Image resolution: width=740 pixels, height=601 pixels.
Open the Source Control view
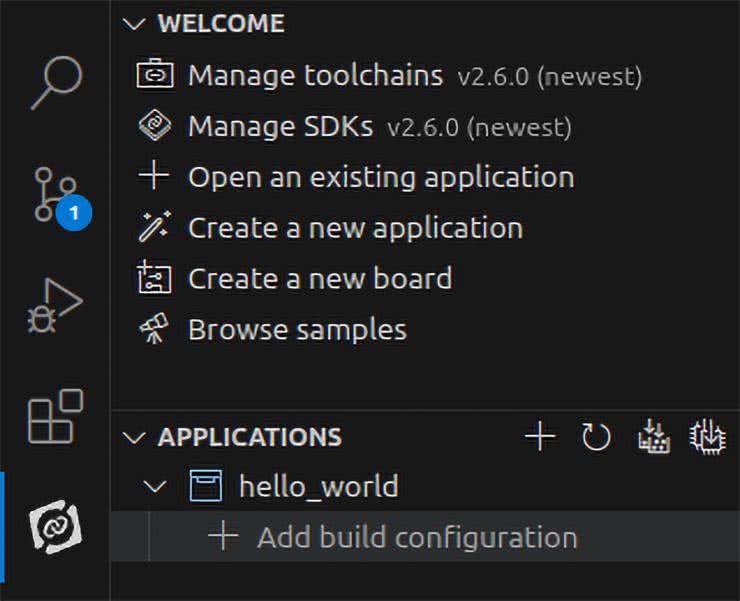pos(54,195)
